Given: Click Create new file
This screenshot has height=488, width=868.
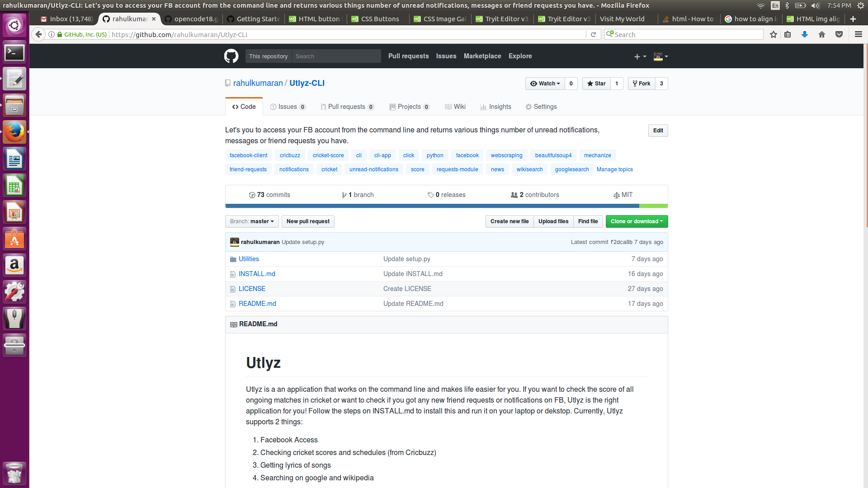Looking at the screenshot, I should pyautogui.click(x=509, y=221).
